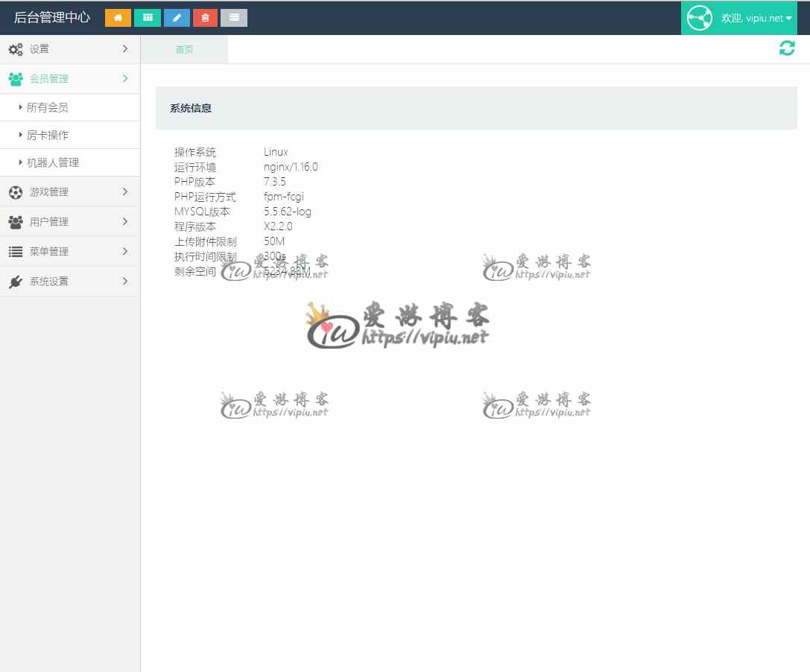Click the red trash delete button

click(205, 18)
